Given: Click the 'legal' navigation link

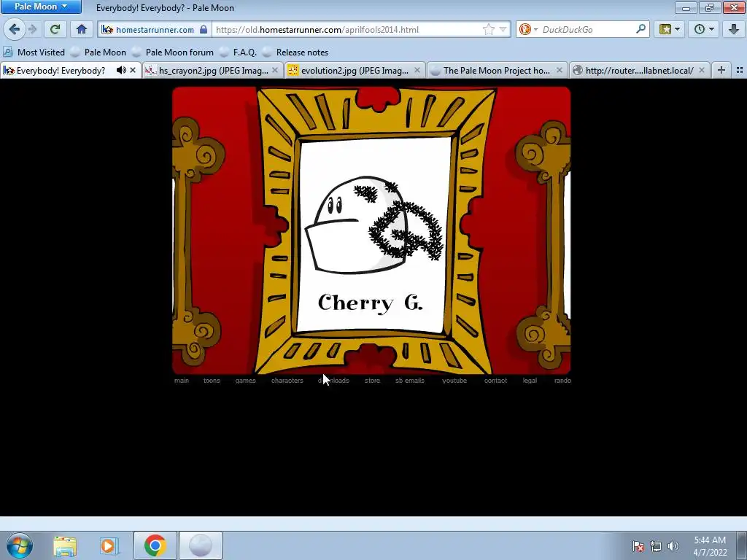Looking at the screenshot, I should pyautogui.click(x=530, y=381).
